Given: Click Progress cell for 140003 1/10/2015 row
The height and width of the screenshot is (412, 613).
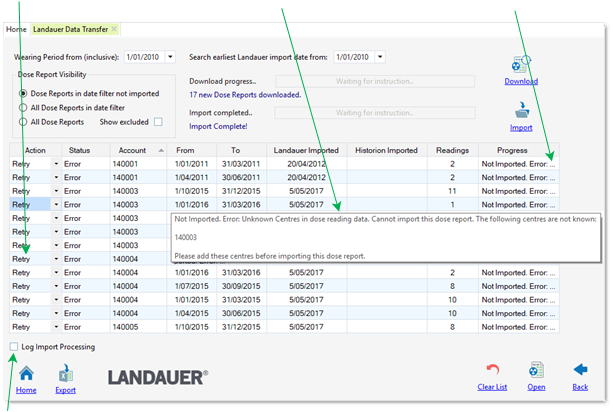Looking at the screenshot, I should point(518,191).
